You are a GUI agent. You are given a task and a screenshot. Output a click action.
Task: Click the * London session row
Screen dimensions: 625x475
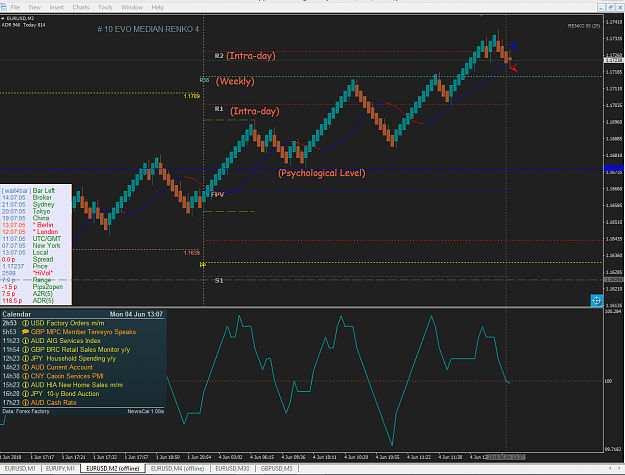tap(30, 232)
